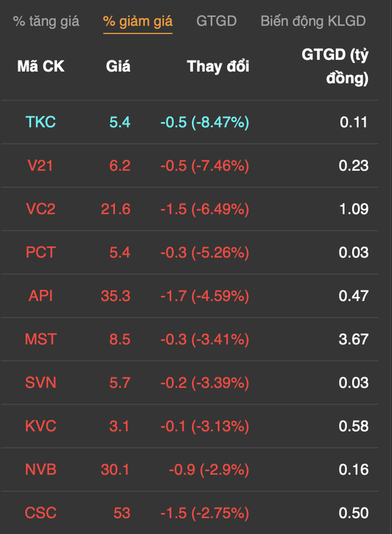Screen dimensions: 392x534
Task: Click the TKC change -0.5 (-8.47%)
Action: pyautogui.click(x=205, y=122)
